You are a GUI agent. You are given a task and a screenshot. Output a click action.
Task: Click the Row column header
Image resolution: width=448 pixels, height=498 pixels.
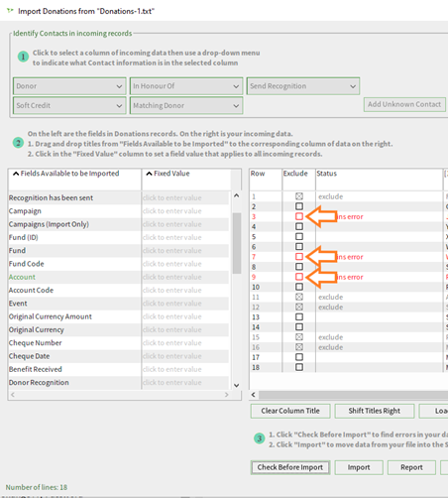266,180
